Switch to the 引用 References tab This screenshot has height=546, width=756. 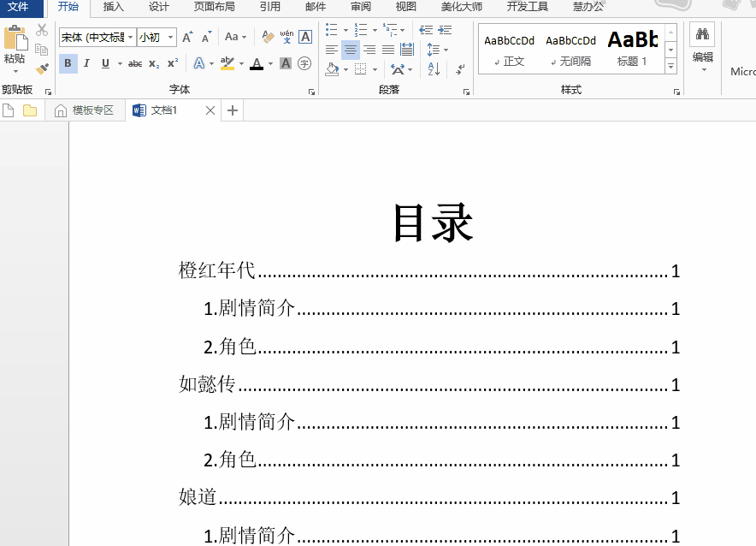pyautogui.click(x=270, y=7)
